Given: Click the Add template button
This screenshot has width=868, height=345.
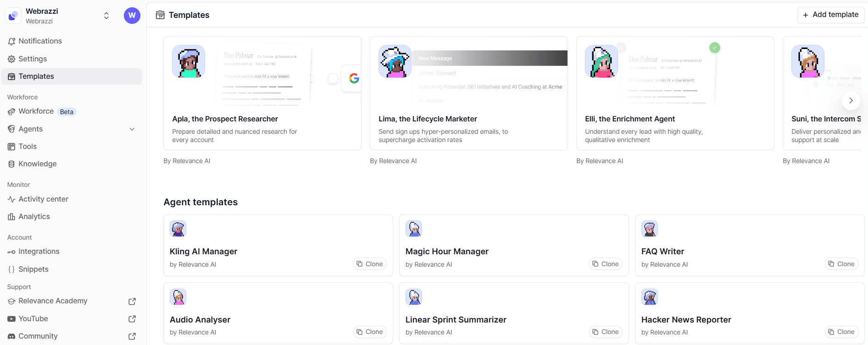Looking at the screenshot, I should [x=831, y=15].
